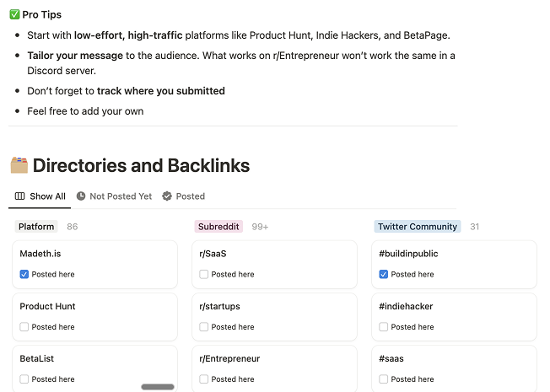Open the r/Entrepreneur card title

click(229, 358)
